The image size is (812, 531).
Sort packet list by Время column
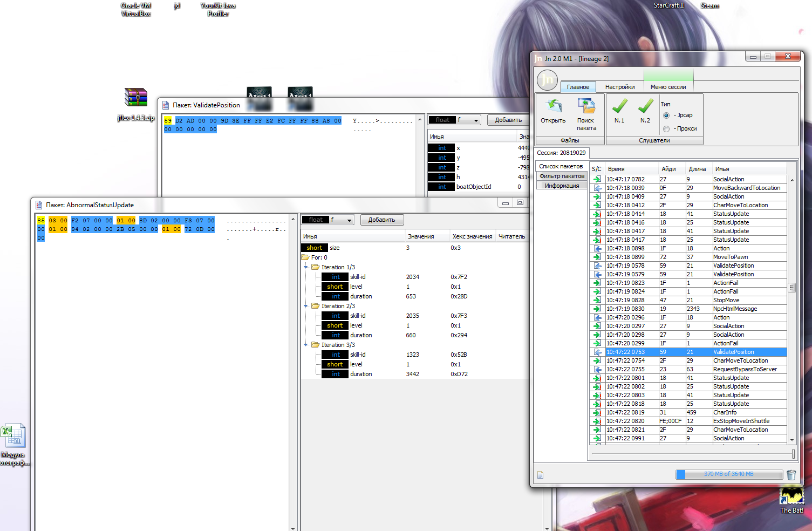pos(632,169)
